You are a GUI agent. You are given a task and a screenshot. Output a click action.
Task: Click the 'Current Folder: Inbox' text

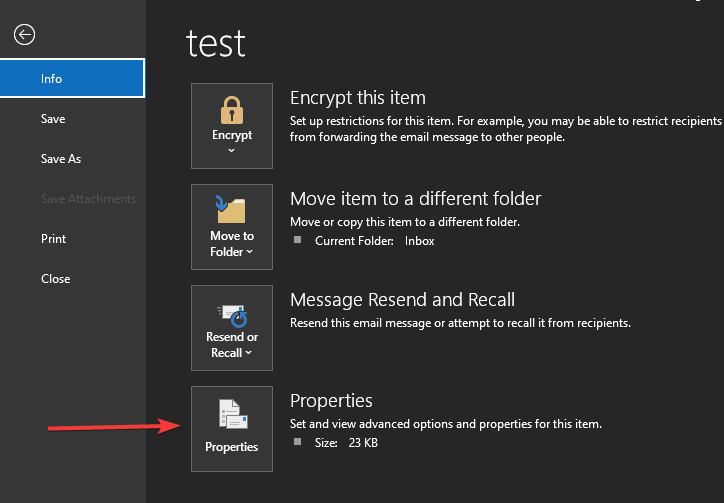click(374, 241)
